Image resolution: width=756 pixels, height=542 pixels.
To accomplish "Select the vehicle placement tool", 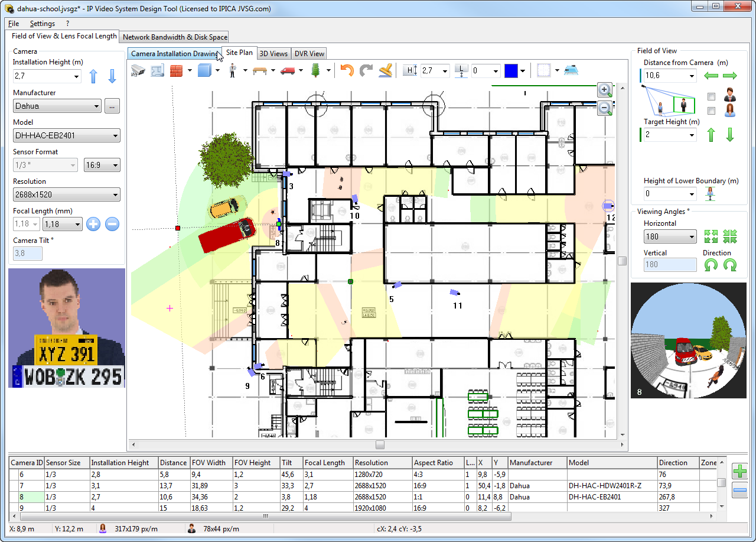I will [x=288, y=70].
